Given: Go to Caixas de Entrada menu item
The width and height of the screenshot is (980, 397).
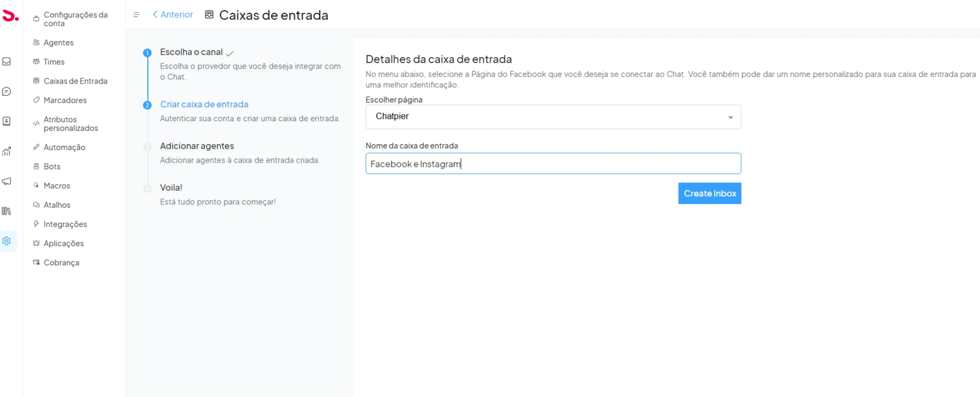Looking at the screenshot, I should (x=75, y=81).
